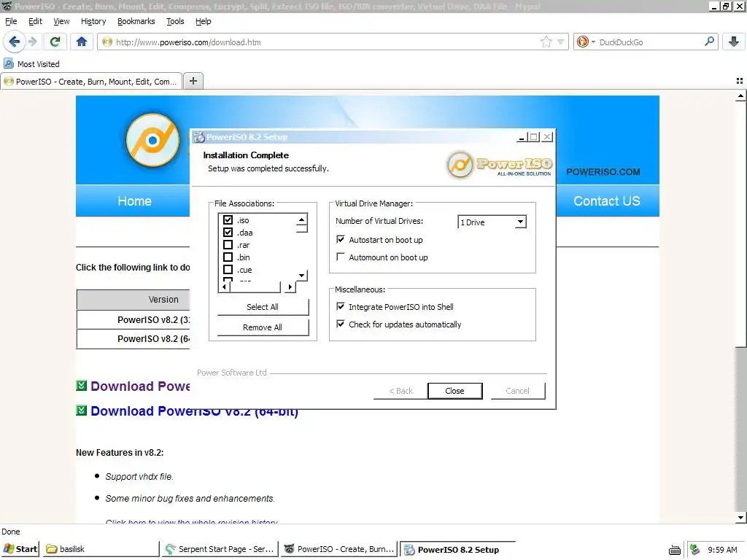
Task: Click the PowerISO v8.2 32-bit table row
Action: point(133,319)
